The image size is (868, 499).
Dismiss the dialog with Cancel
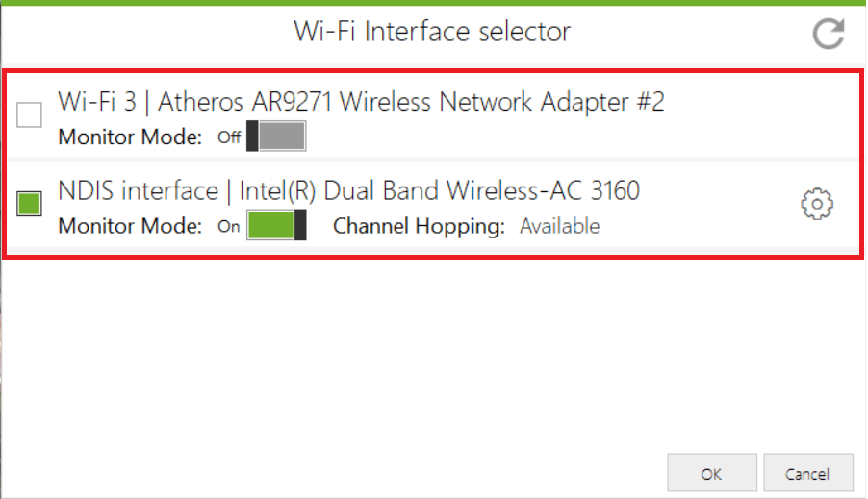coord(808,473)
